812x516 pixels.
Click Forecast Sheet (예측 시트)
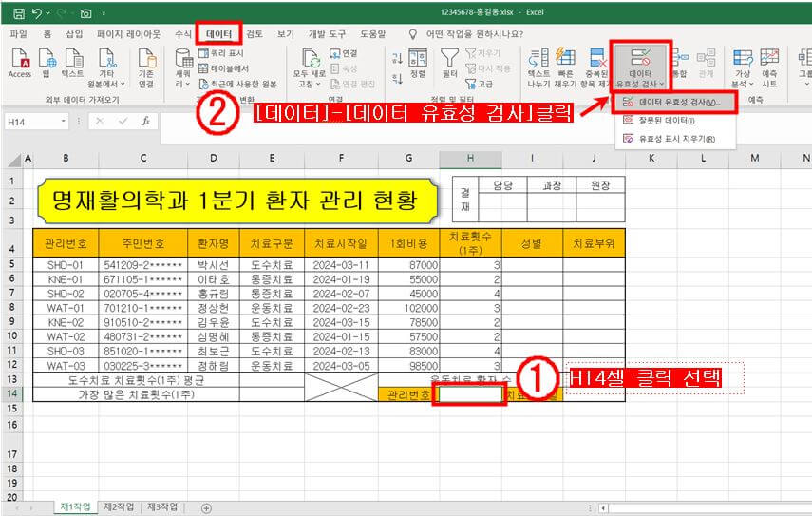[x=769, y=67]
